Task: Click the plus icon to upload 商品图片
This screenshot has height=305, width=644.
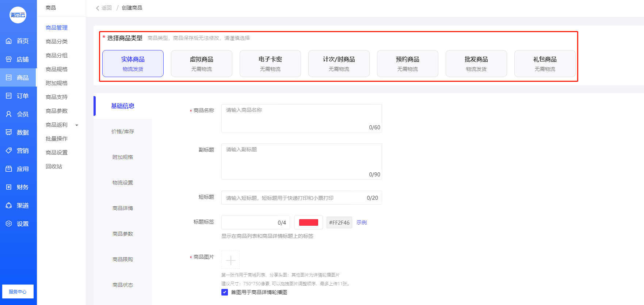Action: coord(230,260)
